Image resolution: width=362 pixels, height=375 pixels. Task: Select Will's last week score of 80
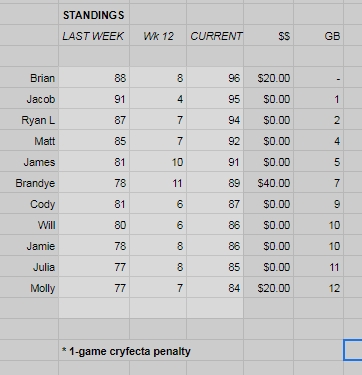[x=94, y=225]
